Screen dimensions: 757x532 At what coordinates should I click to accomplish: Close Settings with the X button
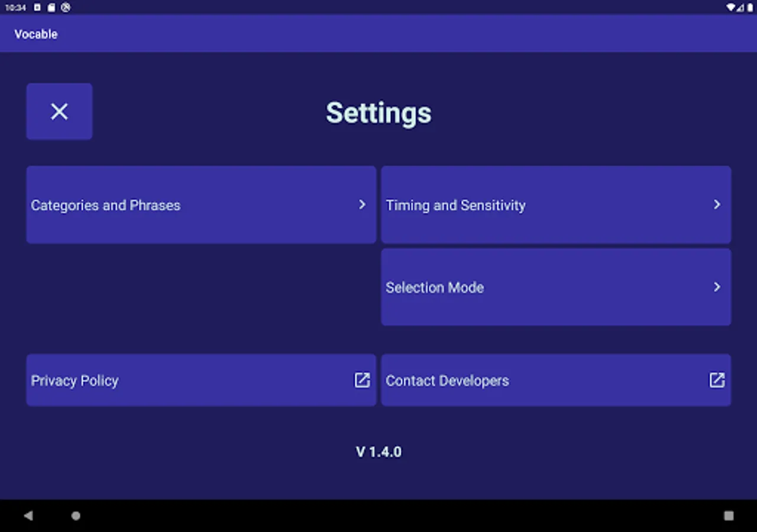pyautogui.click(x=59, y=111)
